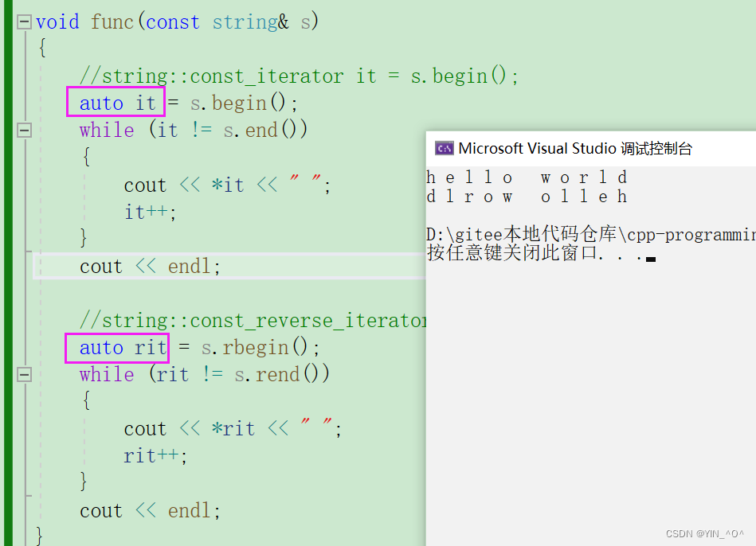
Task: Place cursor on s.rbegin() call
Action: [259, 348]
